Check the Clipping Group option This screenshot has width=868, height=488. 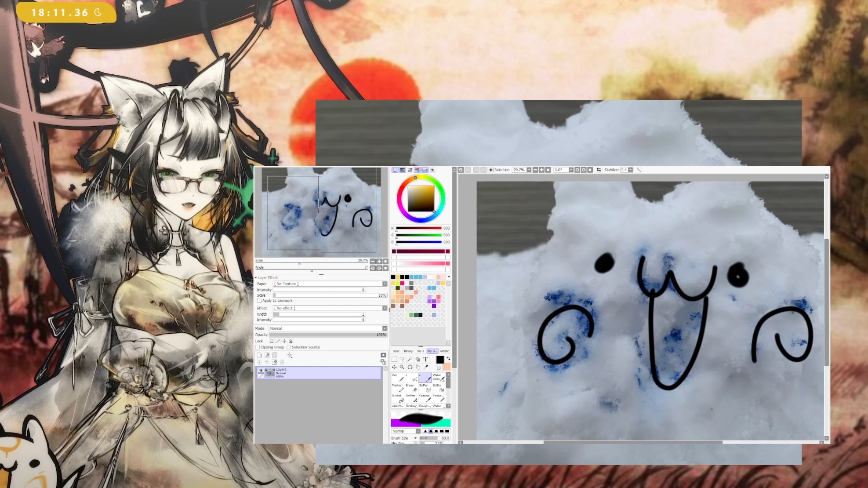point(258,347)
